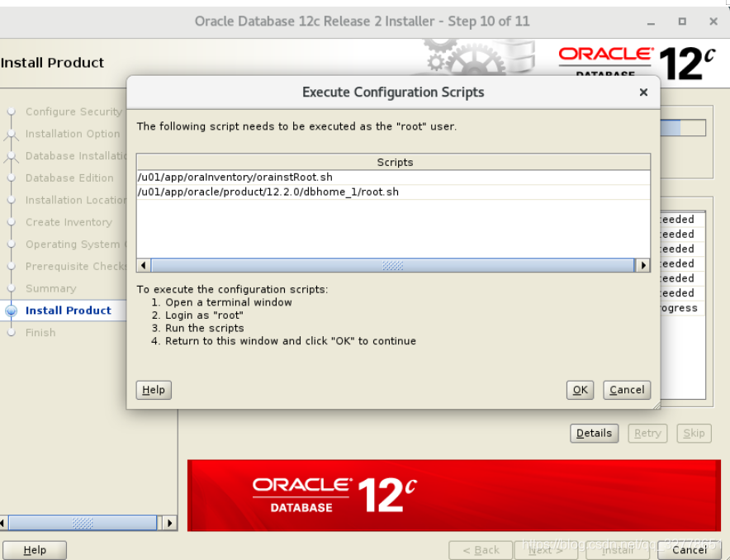Minimize the installer window
730x560 pixels.
click(x=651, y=21)
